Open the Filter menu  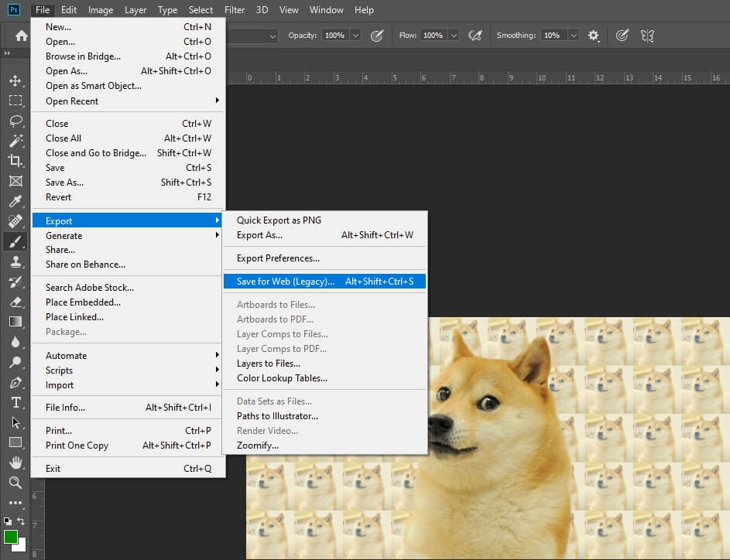coord(235,10)
